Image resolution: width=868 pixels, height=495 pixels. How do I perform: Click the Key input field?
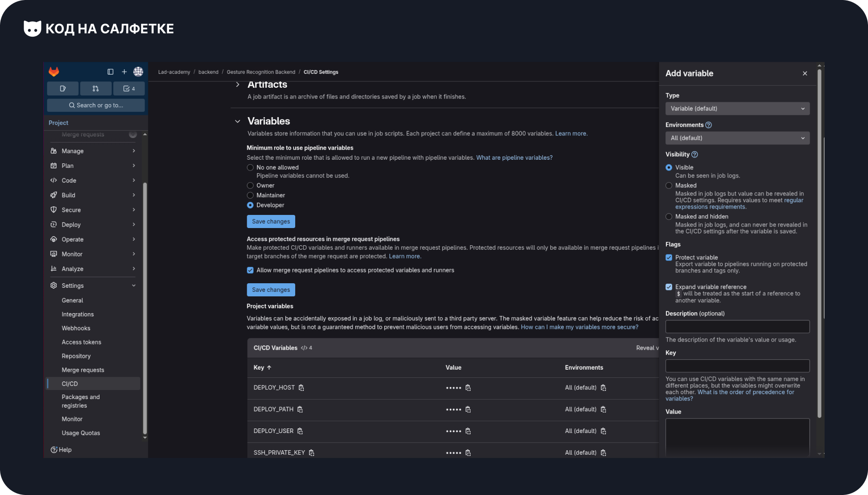(737, 366)
